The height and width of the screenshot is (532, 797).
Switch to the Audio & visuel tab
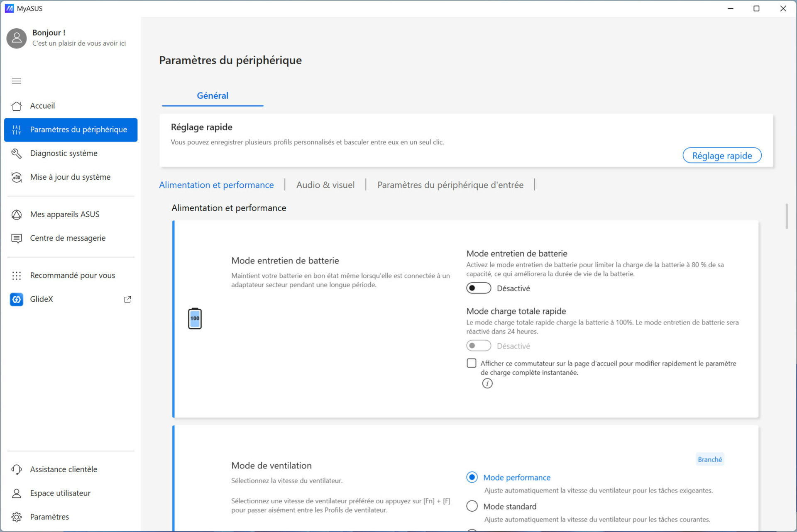pos(325,185)
